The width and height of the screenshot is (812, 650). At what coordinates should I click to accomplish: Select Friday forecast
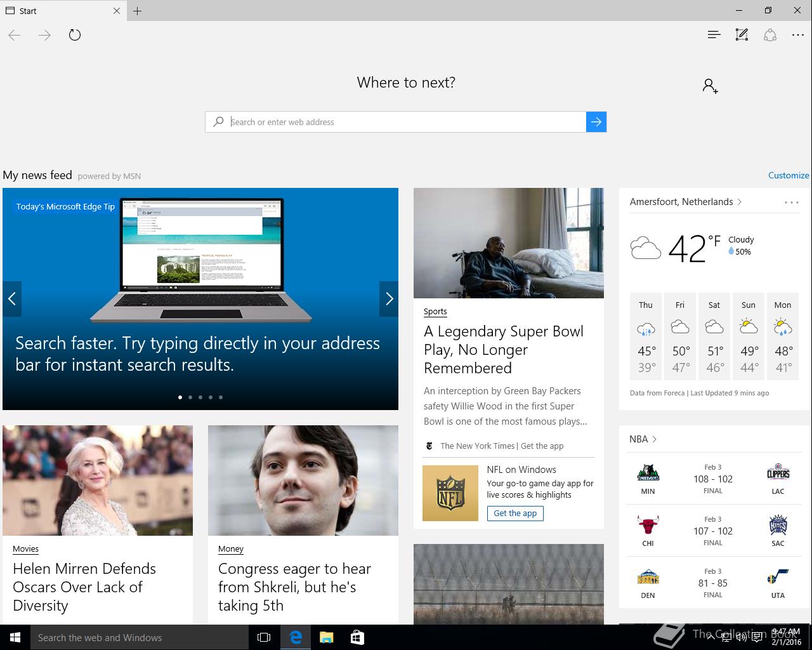680,336
